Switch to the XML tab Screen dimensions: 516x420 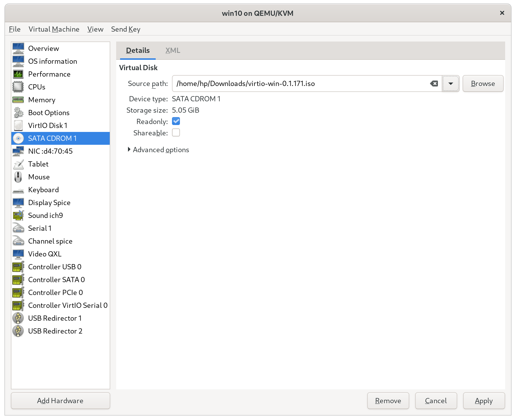coord(172,50)
